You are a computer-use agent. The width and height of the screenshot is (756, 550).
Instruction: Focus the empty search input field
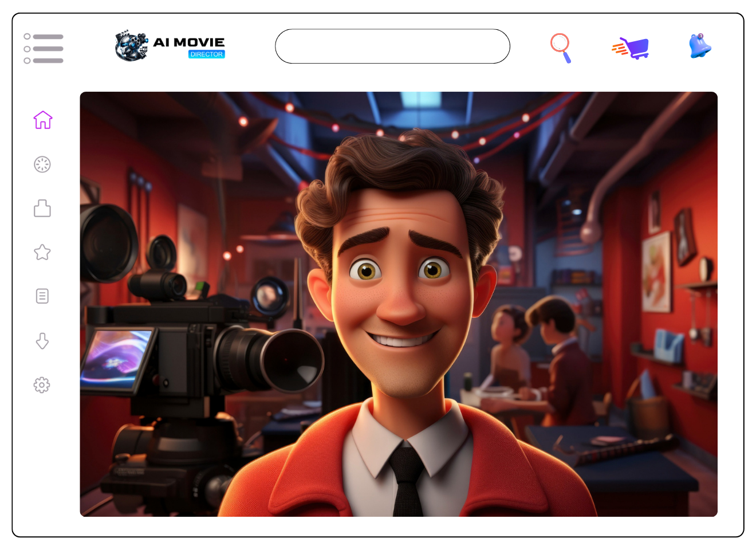(x=392, y=46)
